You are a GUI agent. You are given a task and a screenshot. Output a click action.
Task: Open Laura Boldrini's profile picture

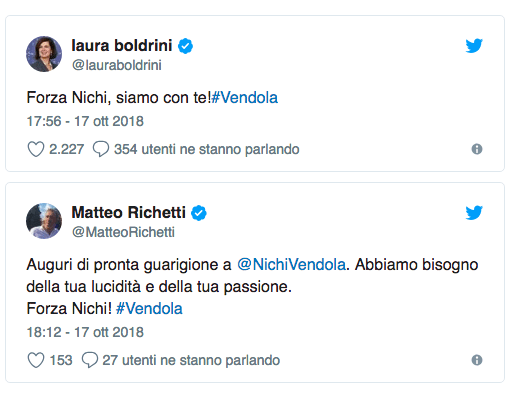click(x=44, y=54)
